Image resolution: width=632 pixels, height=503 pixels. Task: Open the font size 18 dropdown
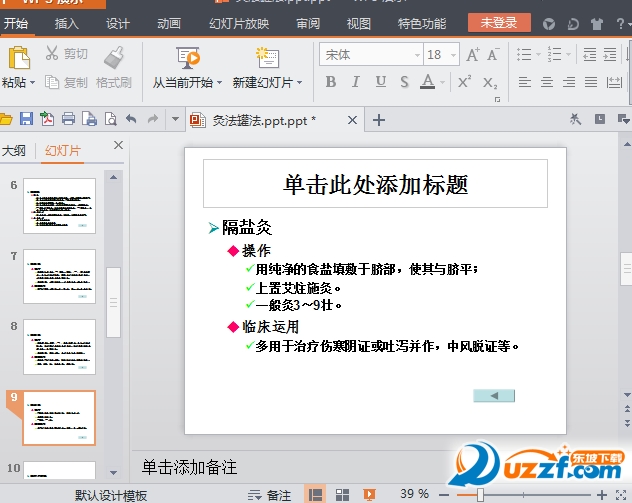pyautogui.click(x=453, y=55)
